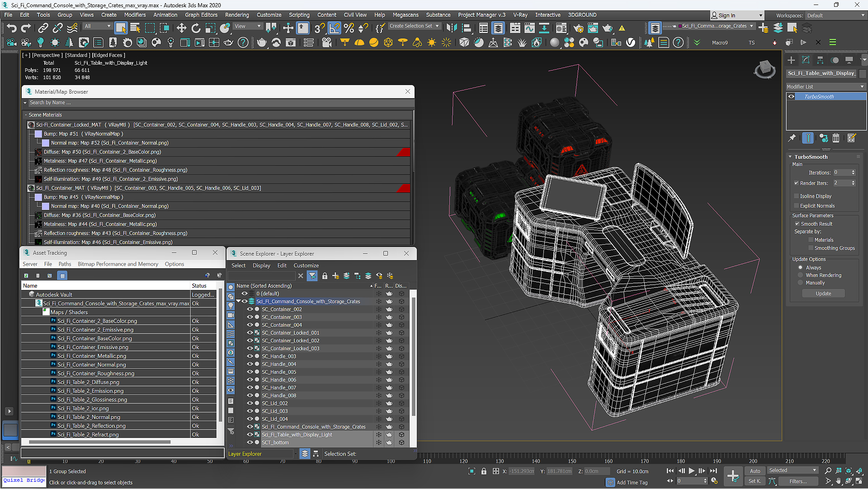Click the Rotate transform tool icon
The height and width of the screenshot is (489, 868).
196,28
